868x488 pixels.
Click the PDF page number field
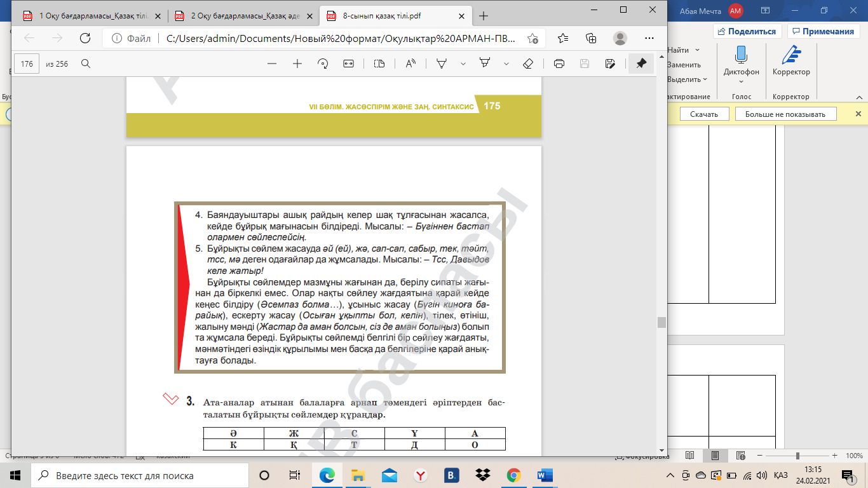pyautogui.click(x=27, y=64)
